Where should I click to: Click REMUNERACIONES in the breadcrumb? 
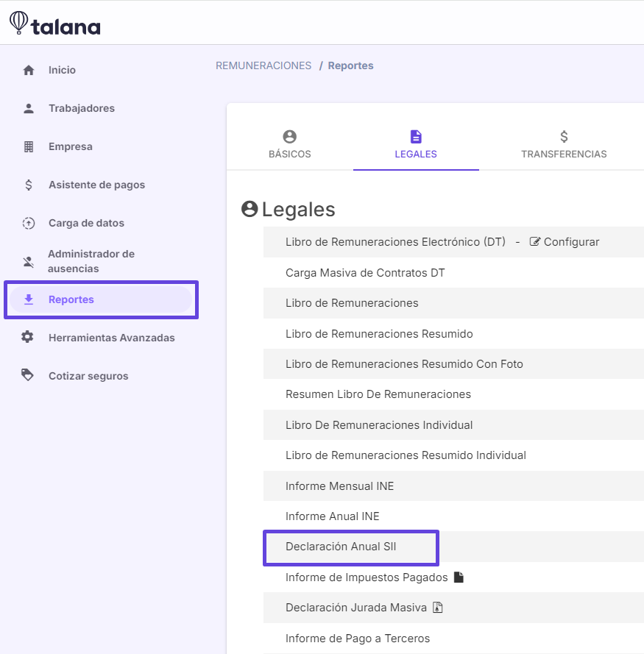point(263,65)
